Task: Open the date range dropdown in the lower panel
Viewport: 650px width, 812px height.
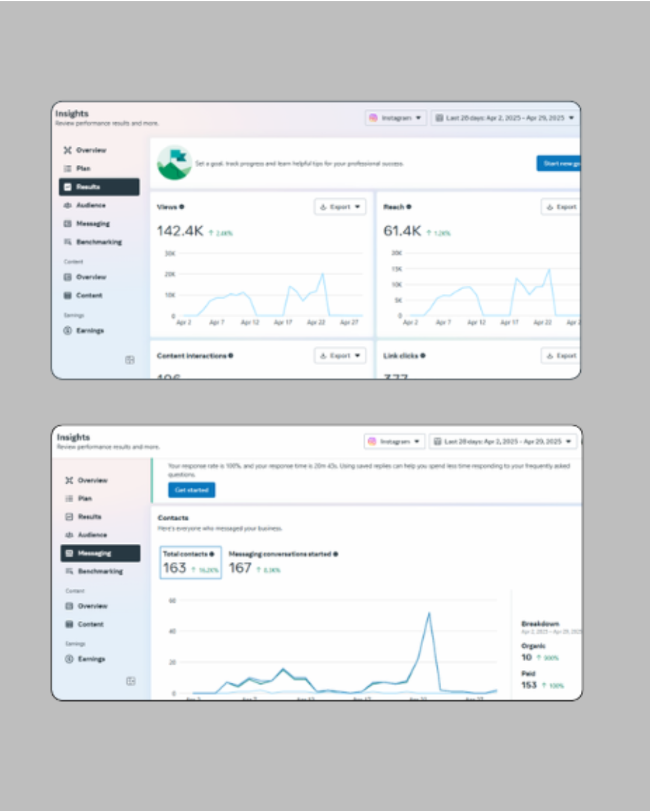Action: tap(503, 441)
